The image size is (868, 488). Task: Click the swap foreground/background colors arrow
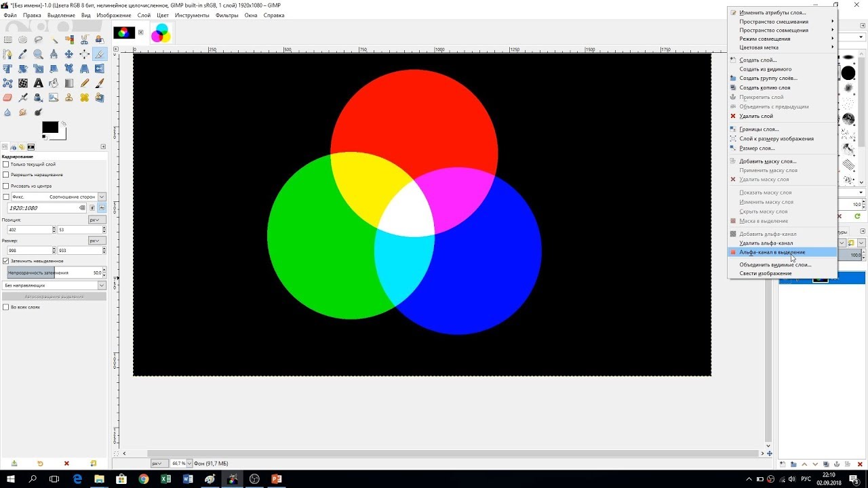click(64, 123)
